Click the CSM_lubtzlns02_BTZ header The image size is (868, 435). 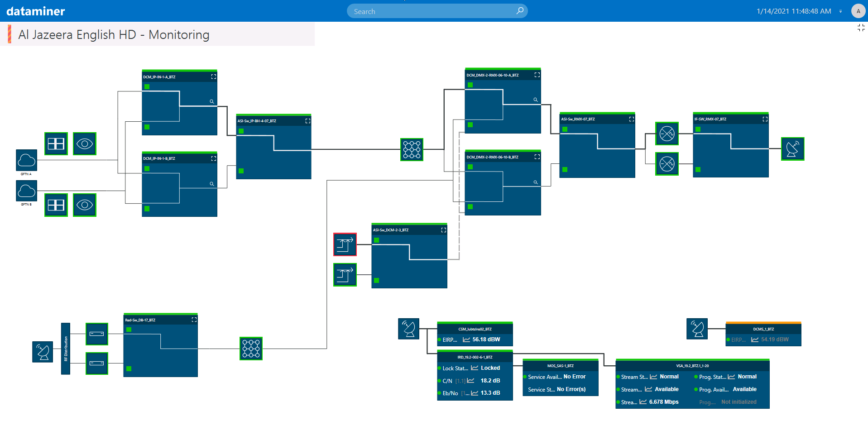[x=475, y=329]
